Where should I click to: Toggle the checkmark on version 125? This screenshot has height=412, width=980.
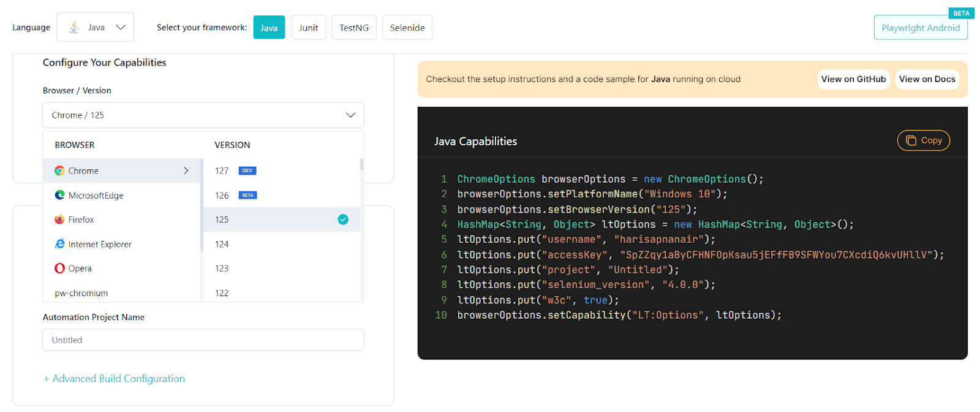pyautogui.click(x=343, y=219)
